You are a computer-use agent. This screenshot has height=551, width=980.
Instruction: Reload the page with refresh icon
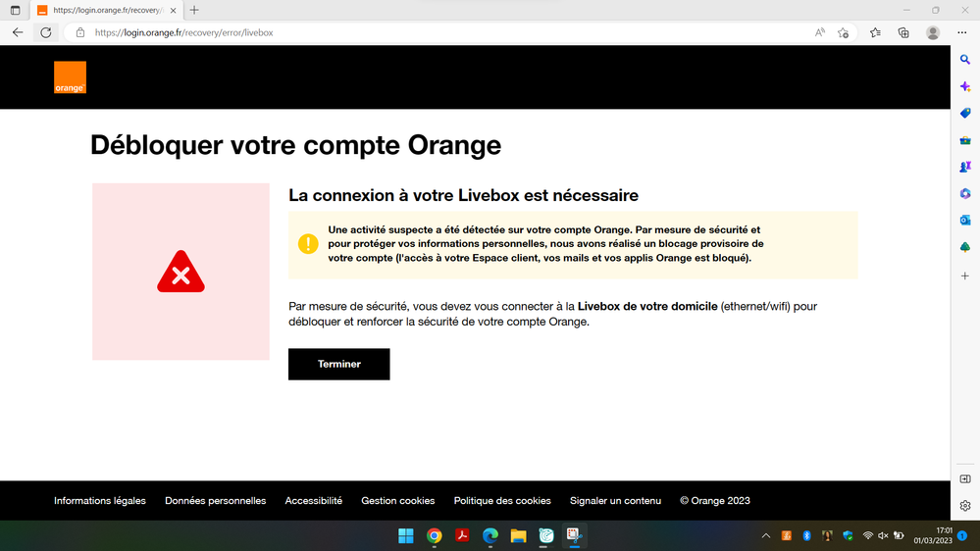click(46, 32)
